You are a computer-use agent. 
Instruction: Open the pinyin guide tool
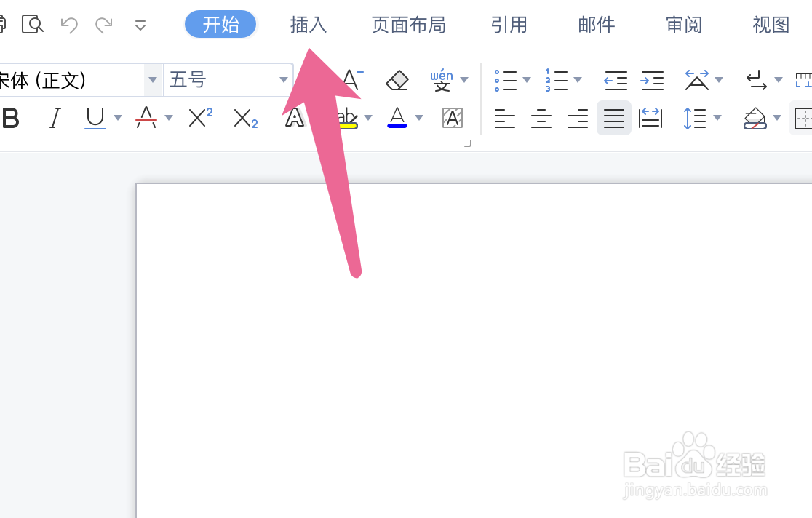(444, 80)
